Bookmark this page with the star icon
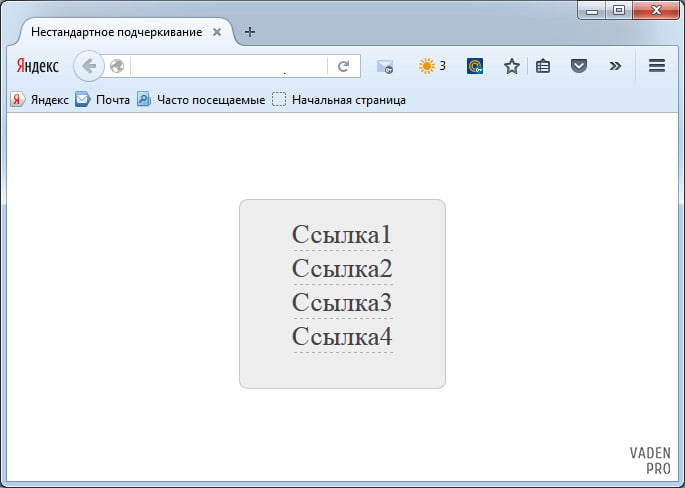This screenshot has width=685, height=488. coord(512,66)
